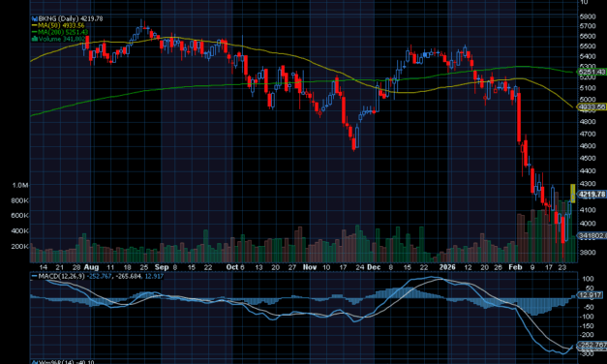Click the 14 date label on date axis
607x364 pixels.
(x=44, y=267)
